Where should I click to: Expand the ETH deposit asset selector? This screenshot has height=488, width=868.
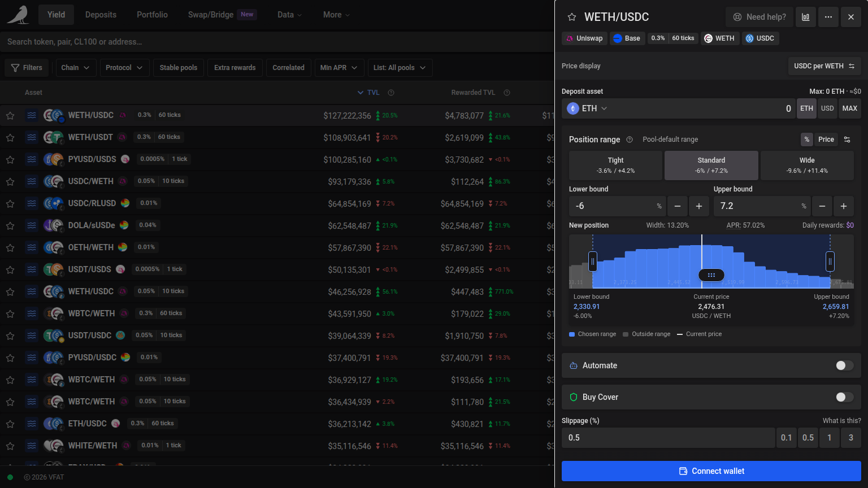pos(587,108)
